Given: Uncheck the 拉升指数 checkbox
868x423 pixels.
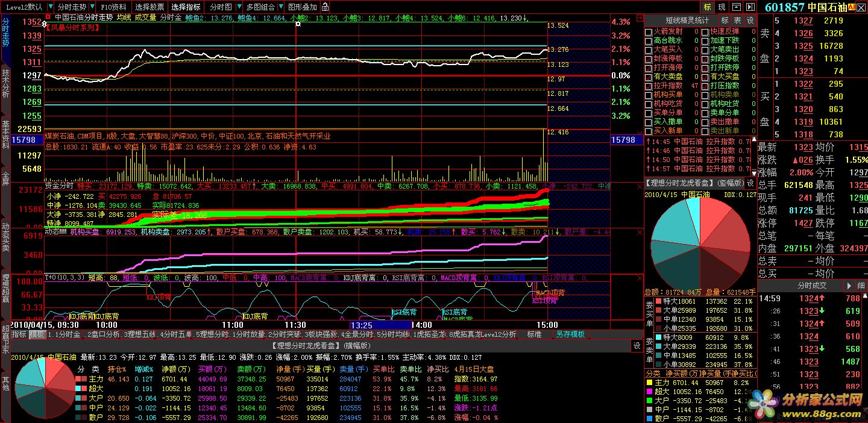Looking at the screenshot, I should 648,86.
